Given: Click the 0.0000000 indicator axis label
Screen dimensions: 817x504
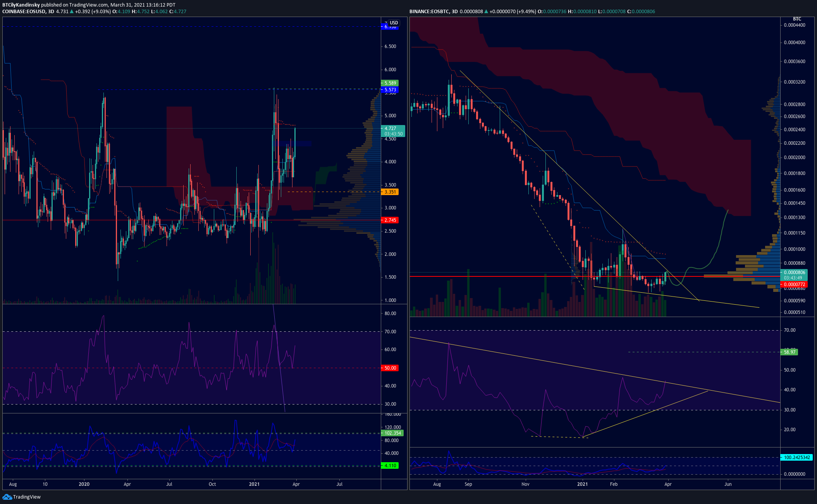Looking at the screenshot, I should [x=795, y=474].
